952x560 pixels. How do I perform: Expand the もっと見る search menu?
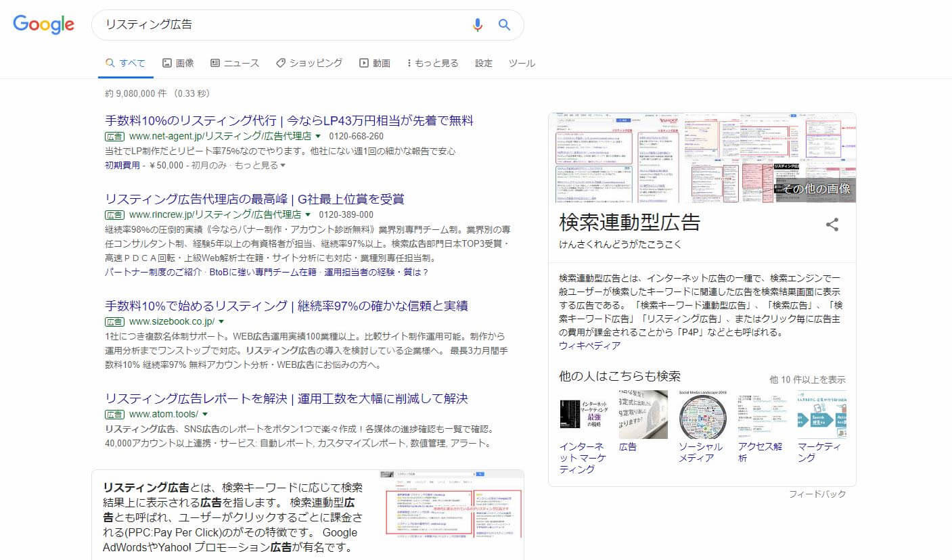click(x=432, y=63)
